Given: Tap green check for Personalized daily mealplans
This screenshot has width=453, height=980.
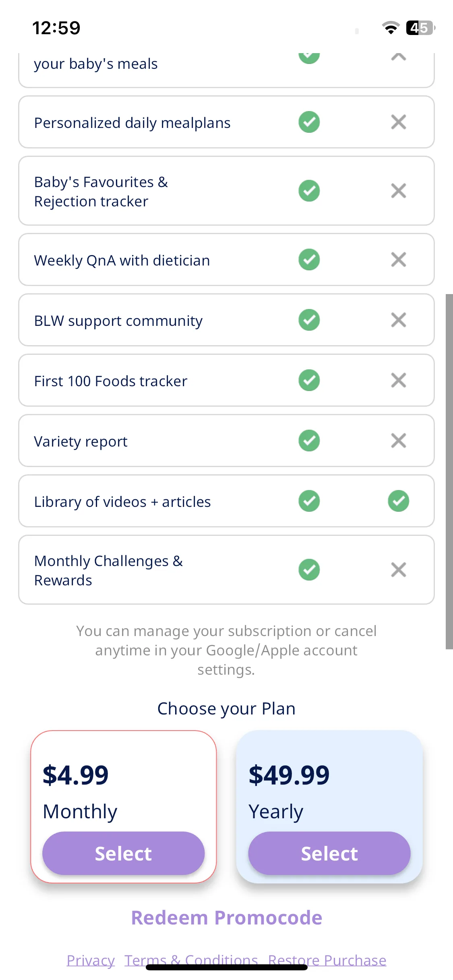Looking at the screenshot, I should pos(309,122).
